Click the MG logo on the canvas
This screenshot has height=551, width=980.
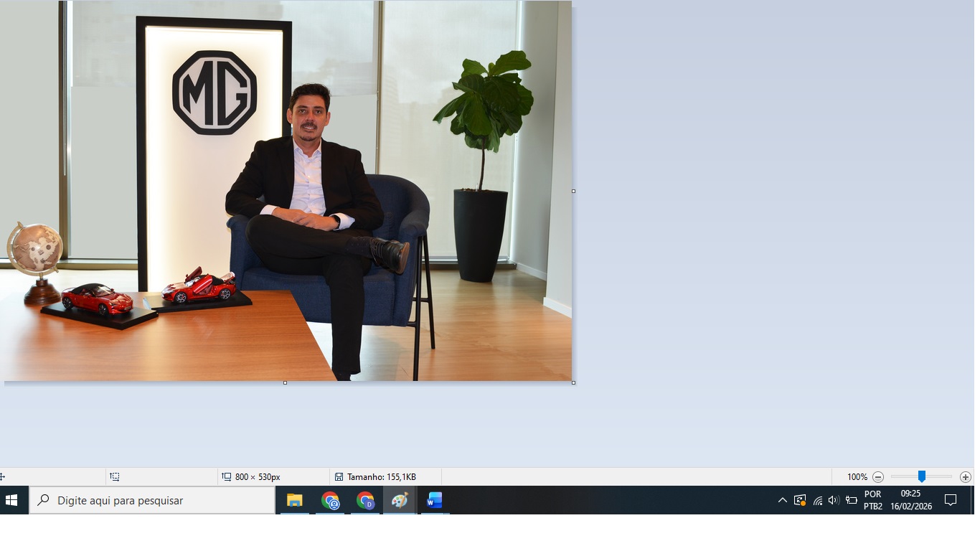(x=215, y=93)
